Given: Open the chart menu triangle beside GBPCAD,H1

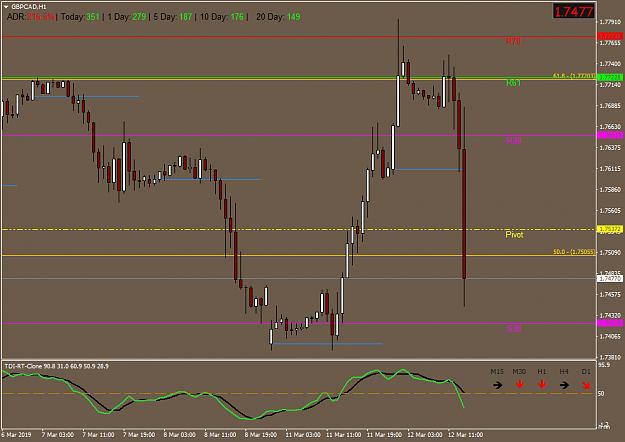Looking at the screenshot, I should (x=6, y=7).
